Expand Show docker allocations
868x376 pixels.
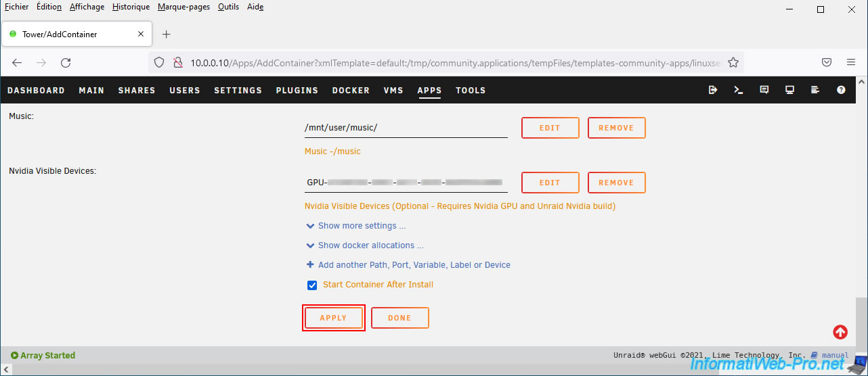(x=370, y=245)
